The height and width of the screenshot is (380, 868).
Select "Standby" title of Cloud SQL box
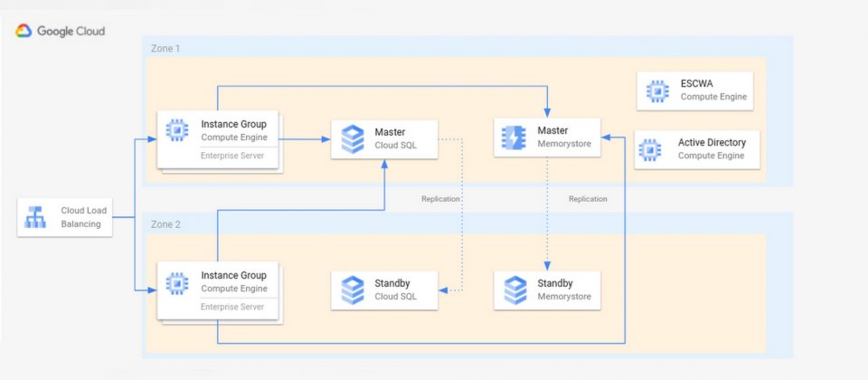pos(392,283)
